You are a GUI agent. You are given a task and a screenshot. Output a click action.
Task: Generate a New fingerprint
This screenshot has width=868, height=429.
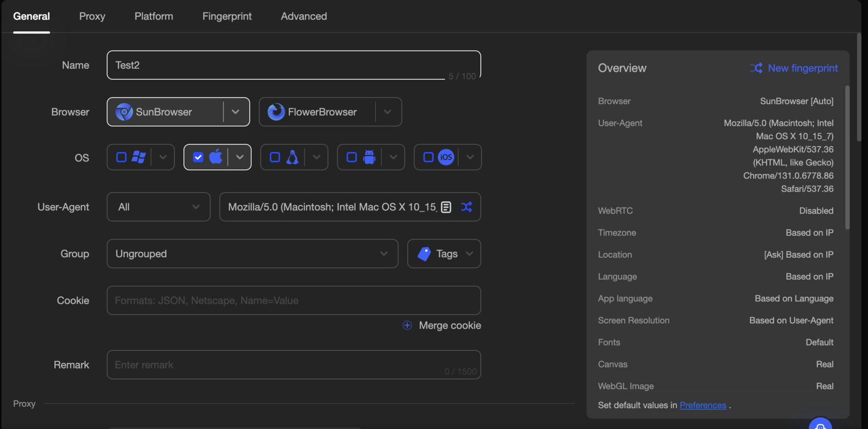(x=794, y=68)
